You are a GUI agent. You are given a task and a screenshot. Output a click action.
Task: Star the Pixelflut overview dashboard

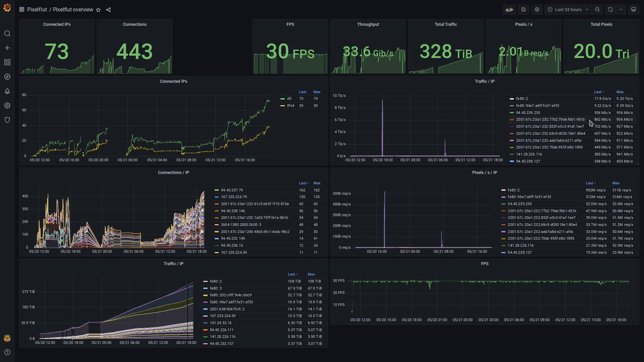[x=98, y=10]
